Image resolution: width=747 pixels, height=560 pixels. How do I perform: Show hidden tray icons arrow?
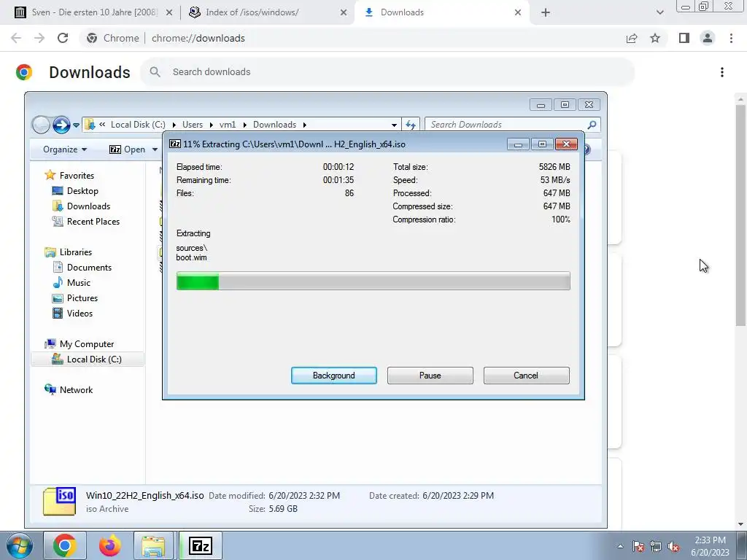620,546
